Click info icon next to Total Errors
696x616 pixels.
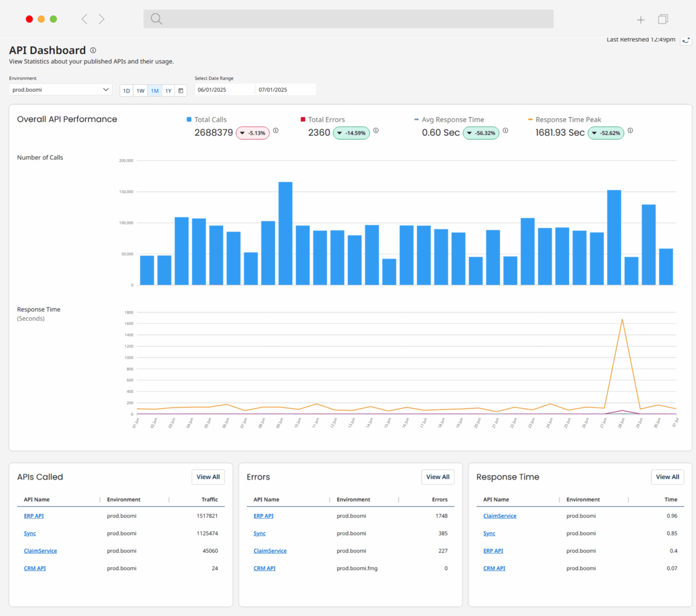click(x=376, y=131)
